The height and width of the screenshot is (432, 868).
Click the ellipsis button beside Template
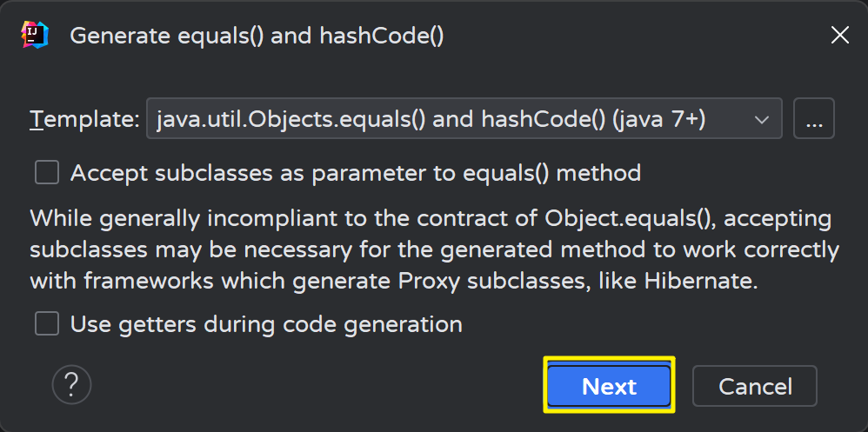tap(814, 120)
